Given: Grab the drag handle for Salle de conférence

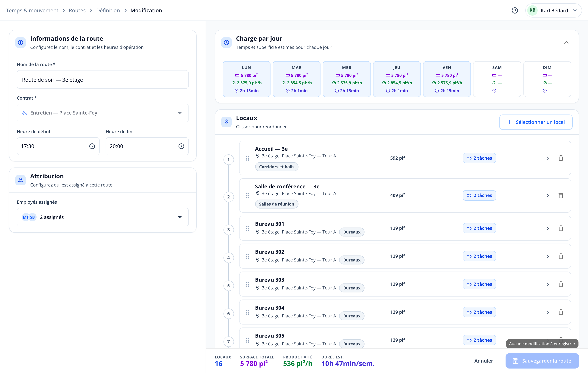Looking at the screenshot, I should pyautogui.click(x=248, y=195).
